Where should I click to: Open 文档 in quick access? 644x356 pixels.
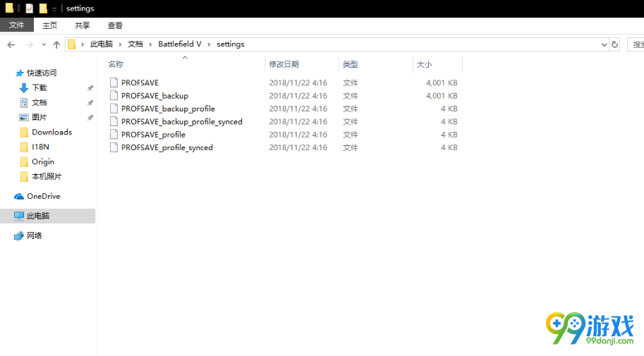(x=40, y=103)
